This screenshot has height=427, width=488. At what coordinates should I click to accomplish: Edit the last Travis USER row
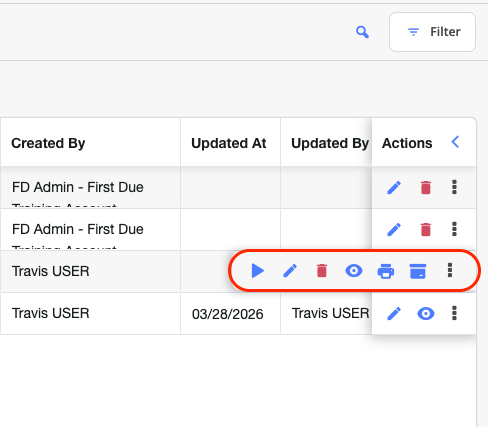tap(394, 314)
